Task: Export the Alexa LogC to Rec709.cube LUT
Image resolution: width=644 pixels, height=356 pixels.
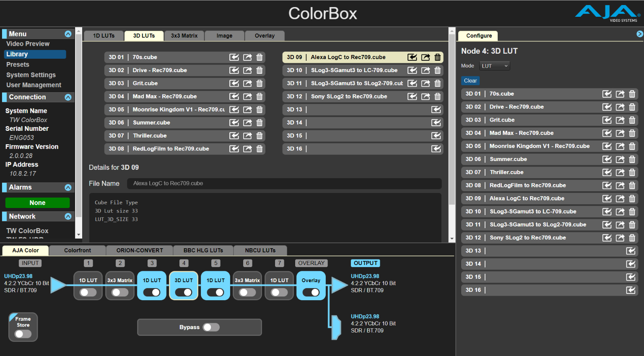Action: (x=425, y=57)
